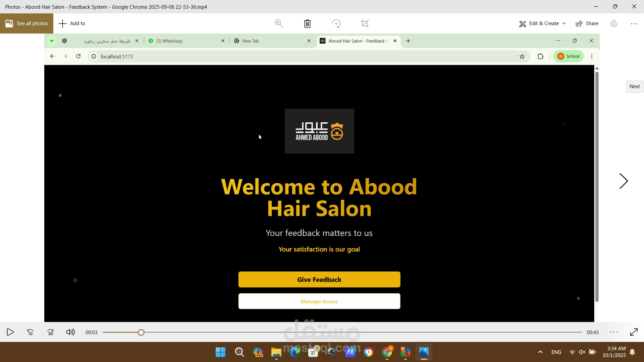
Task: Open File Explorer from taskbar
Action: [276, 352]
